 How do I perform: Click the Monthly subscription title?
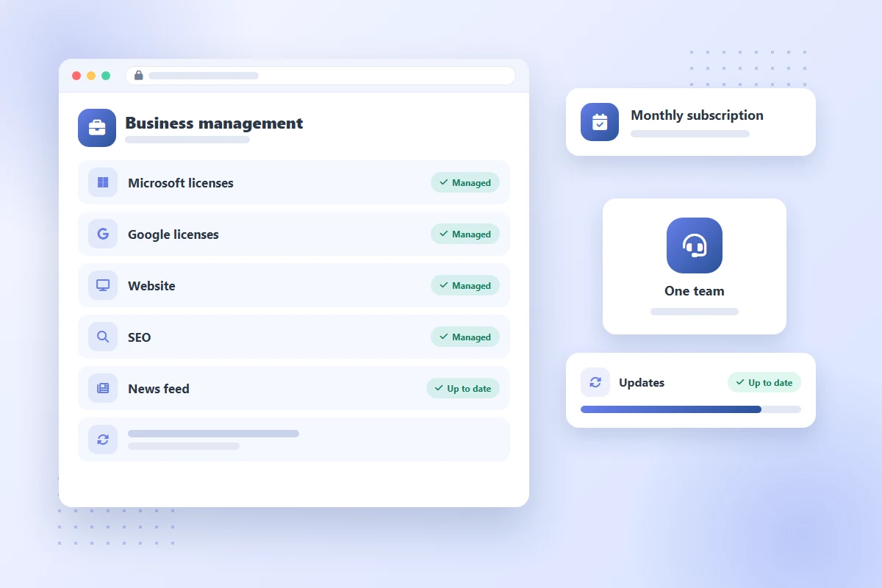pyautogui.click(x=697, y=115)
